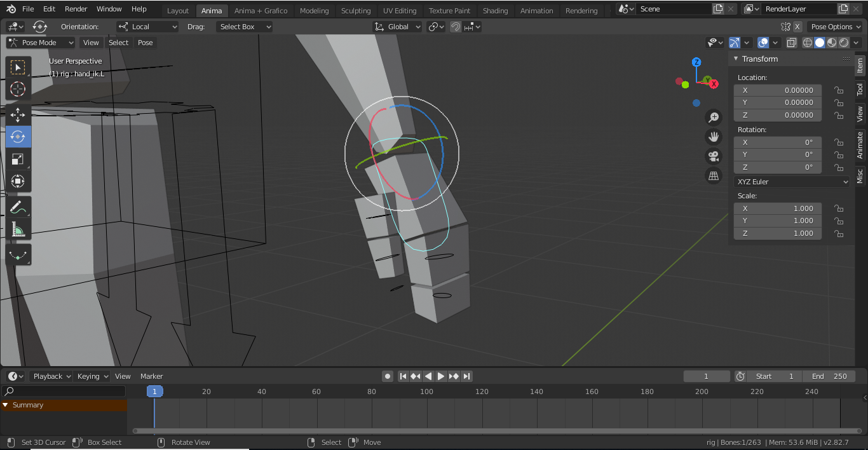Switch to the Modeling workspace tab
The width and height of the screenshot is (868, 450).
(x=315, y=10)
